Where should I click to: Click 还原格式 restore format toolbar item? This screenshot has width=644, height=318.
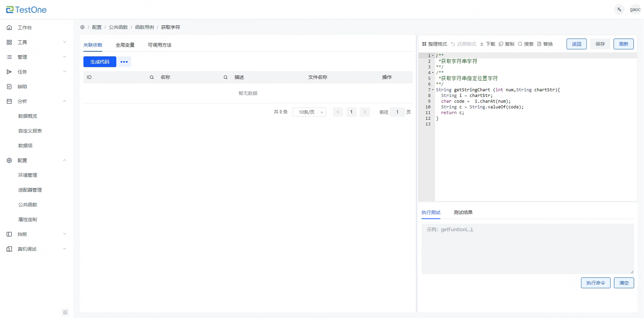[463, 44]
